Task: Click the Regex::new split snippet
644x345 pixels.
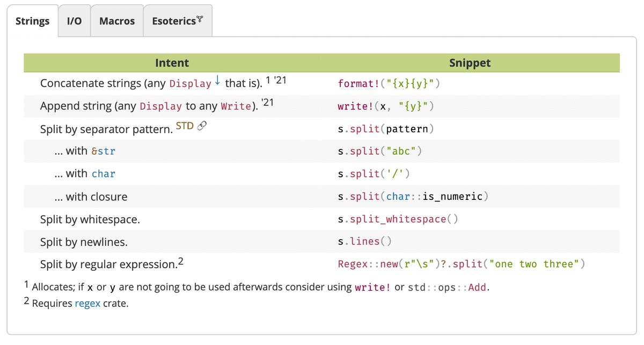Action: pos(461,264)
